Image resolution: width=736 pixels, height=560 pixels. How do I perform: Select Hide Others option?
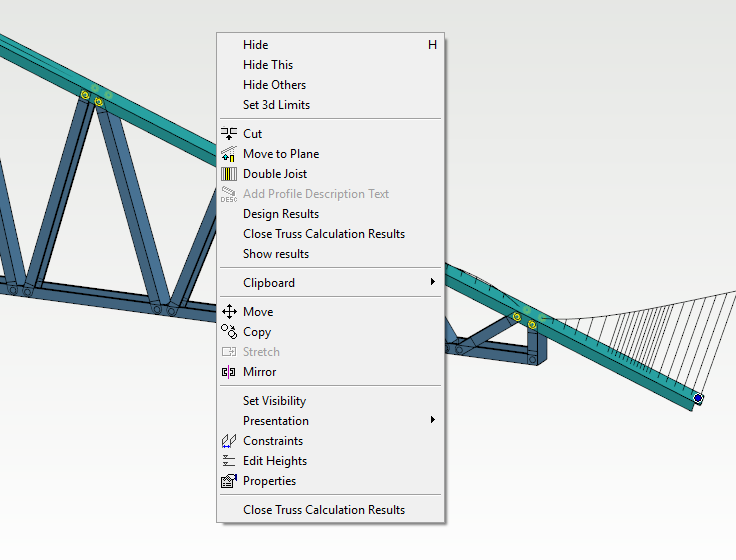click(274, 85)
